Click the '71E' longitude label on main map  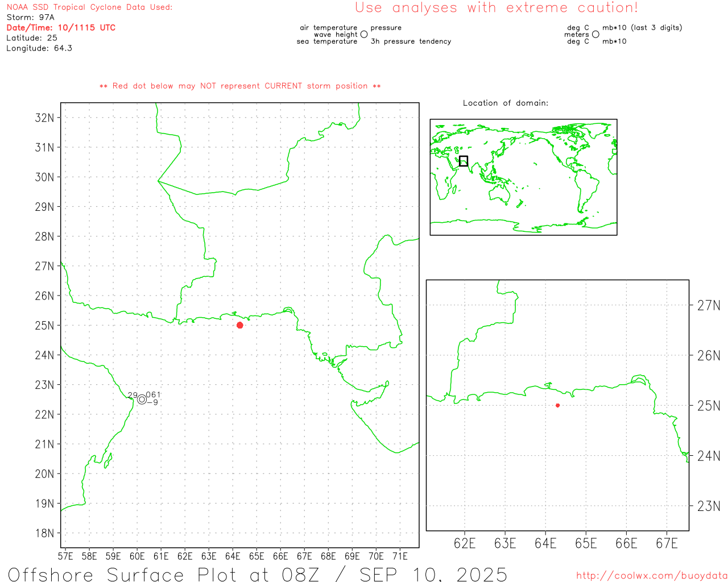tap(400, 556)
